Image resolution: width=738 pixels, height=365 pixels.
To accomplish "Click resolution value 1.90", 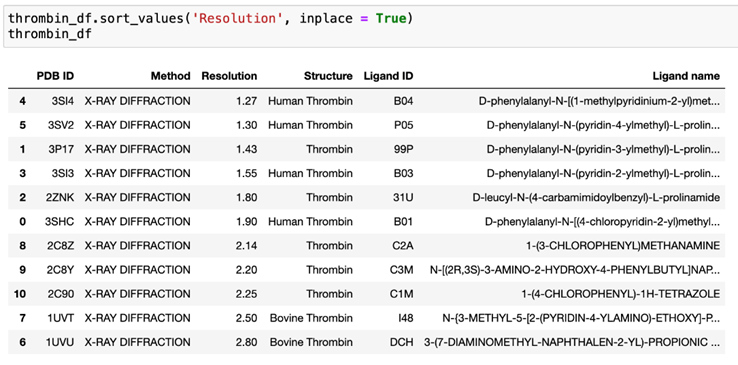I will pos(247,222).
